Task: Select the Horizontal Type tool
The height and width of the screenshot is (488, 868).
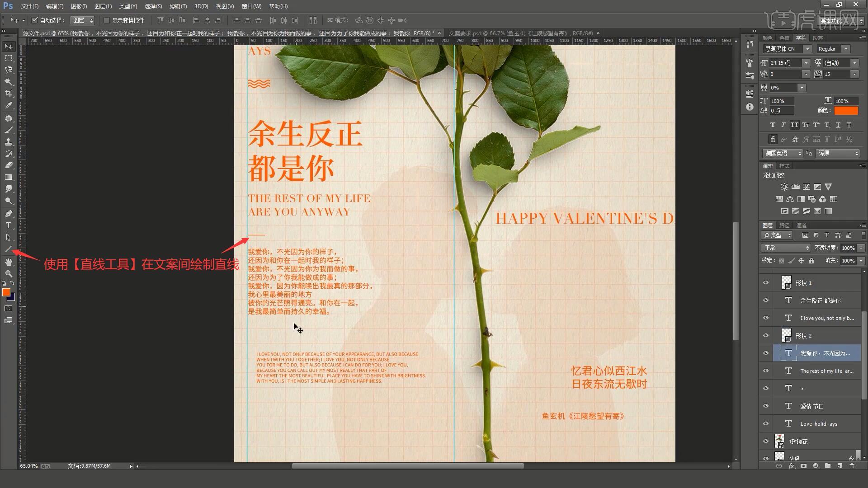Action: [9, 225]
